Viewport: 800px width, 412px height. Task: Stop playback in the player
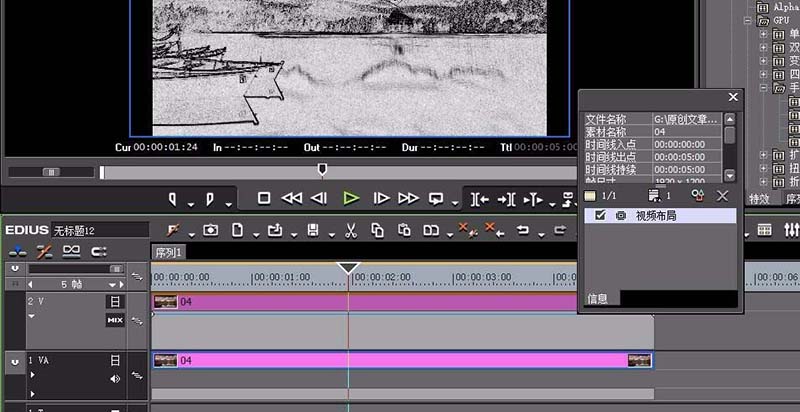pos(264,198)
